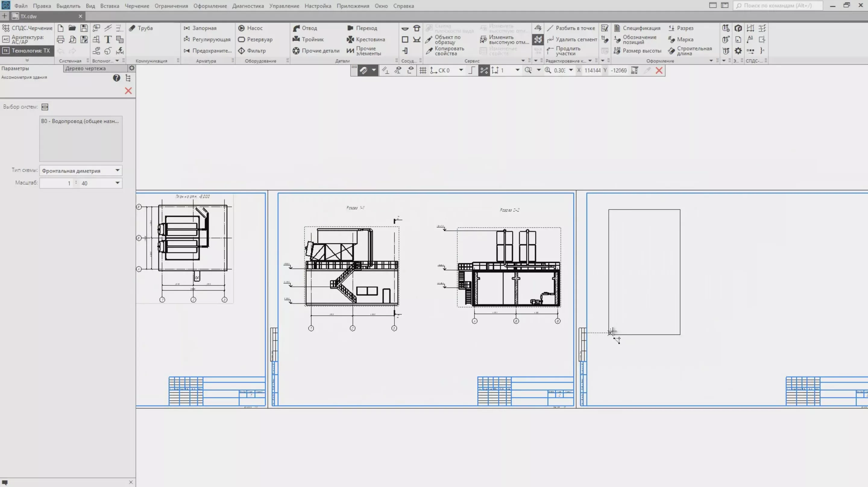Image resolution: width=868 pixels, height=487 pixels.
Task: Open the Оформление menu
Action: pyautogui.click(x=210, y=6)
